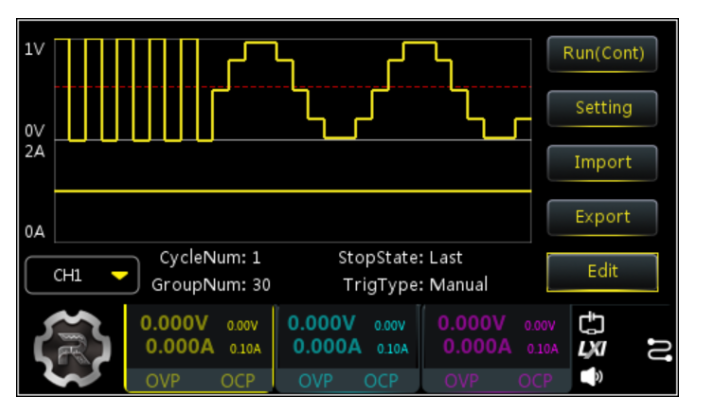Click the flat current trace plot

click(293, 191)
